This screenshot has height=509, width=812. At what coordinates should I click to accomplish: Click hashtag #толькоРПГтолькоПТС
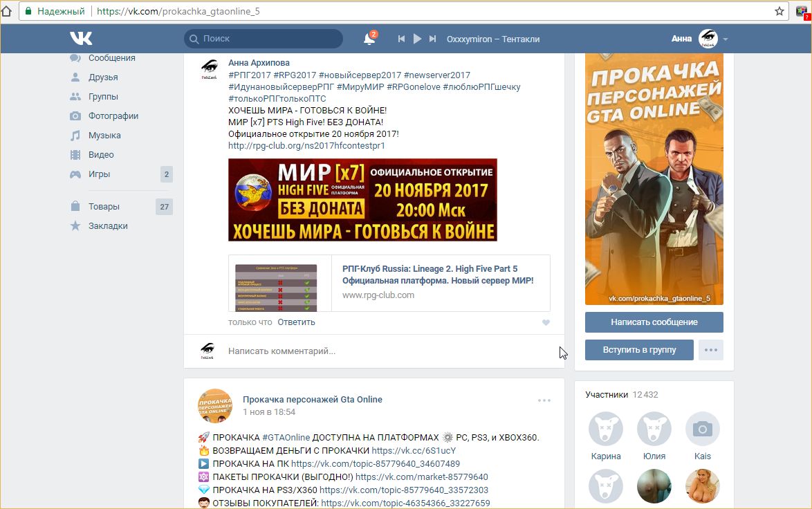[277, 98]
